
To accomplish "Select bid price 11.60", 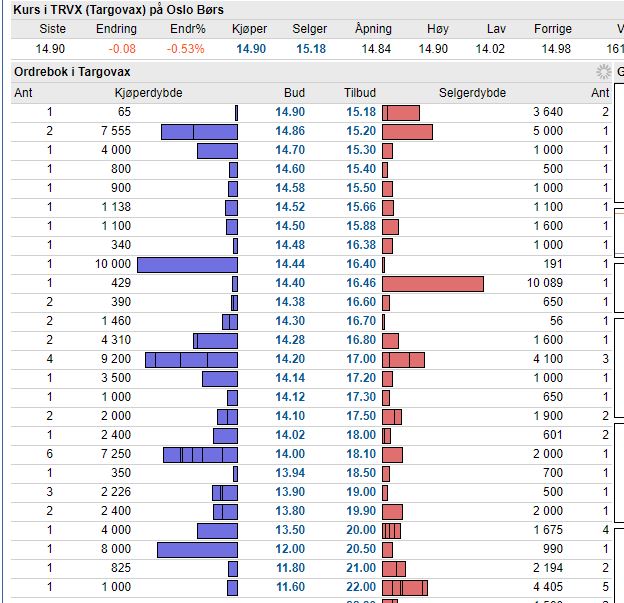I will [x=290, y=587].
